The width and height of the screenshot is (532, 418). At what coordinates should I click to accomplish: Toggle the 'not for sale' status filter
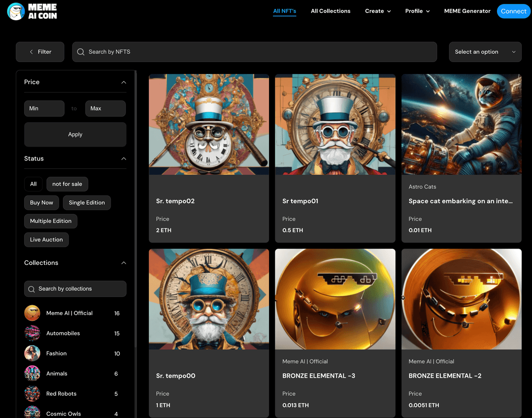(x=67, y=184)
